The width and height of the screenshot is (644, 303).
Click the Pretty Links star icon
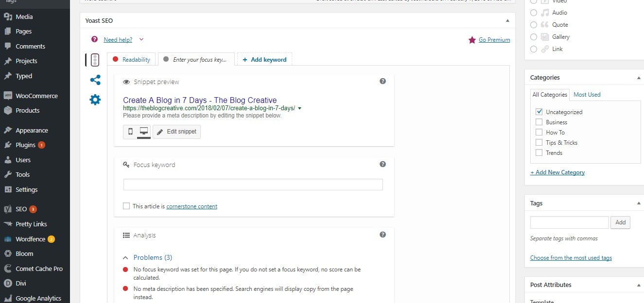pos(8,224)
